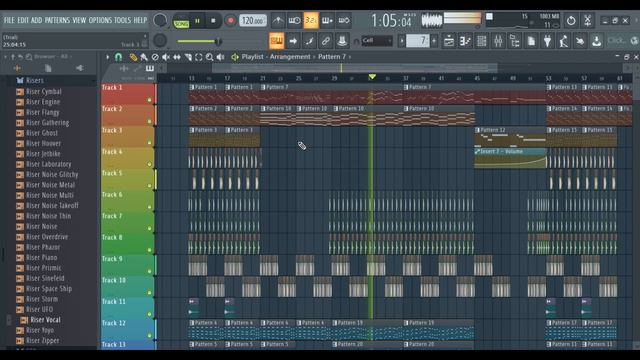
Task: Open the Mixer window
Action: [x=498, y=41]
